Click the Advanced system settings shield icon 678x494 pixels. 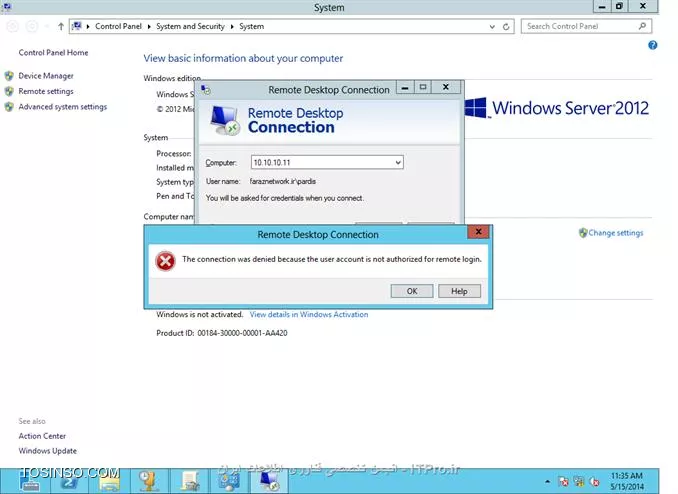[x=9, y=106]
